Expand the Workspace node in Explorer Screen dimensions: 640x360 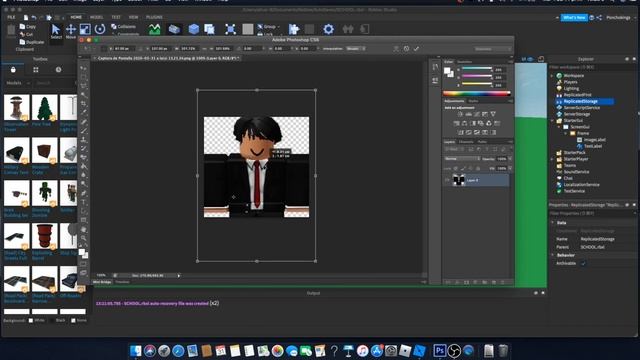(x=552, y=76)
